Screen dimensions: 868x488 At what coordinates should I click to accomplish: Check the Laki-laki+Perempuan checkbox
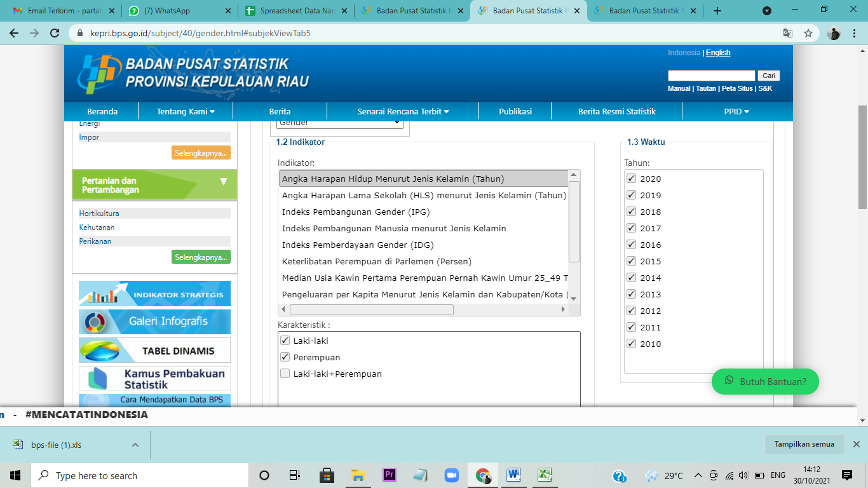coord(285,374)
